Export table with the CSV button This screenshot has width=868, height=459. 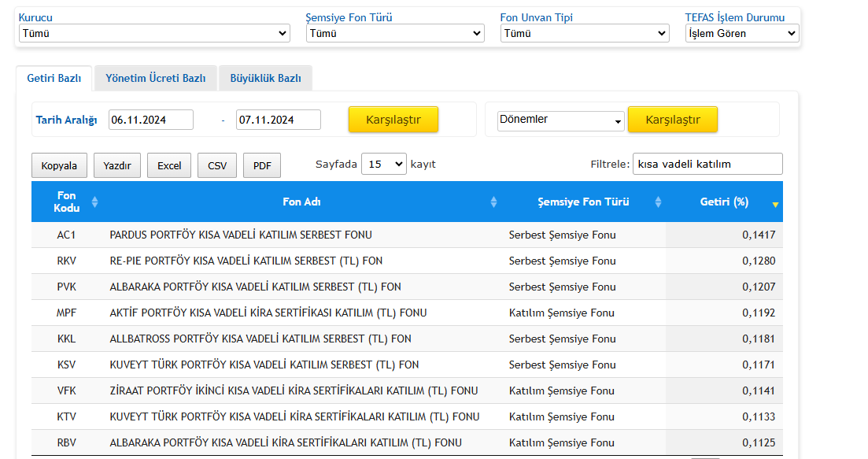[217, 165]
